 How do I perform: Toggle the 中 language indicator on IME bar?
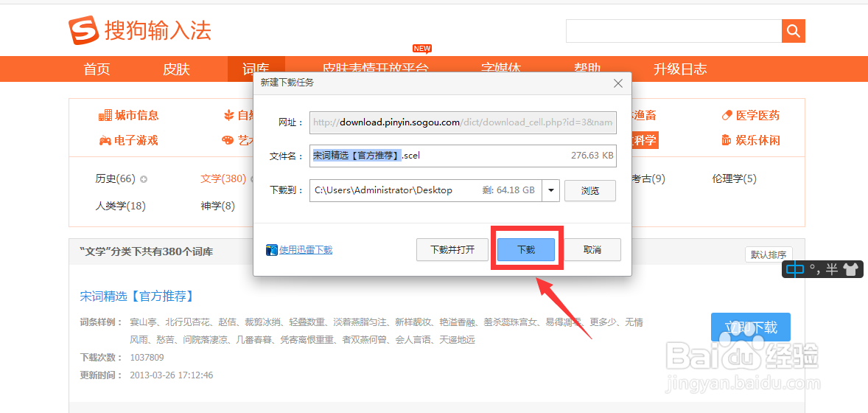point(795,269)
